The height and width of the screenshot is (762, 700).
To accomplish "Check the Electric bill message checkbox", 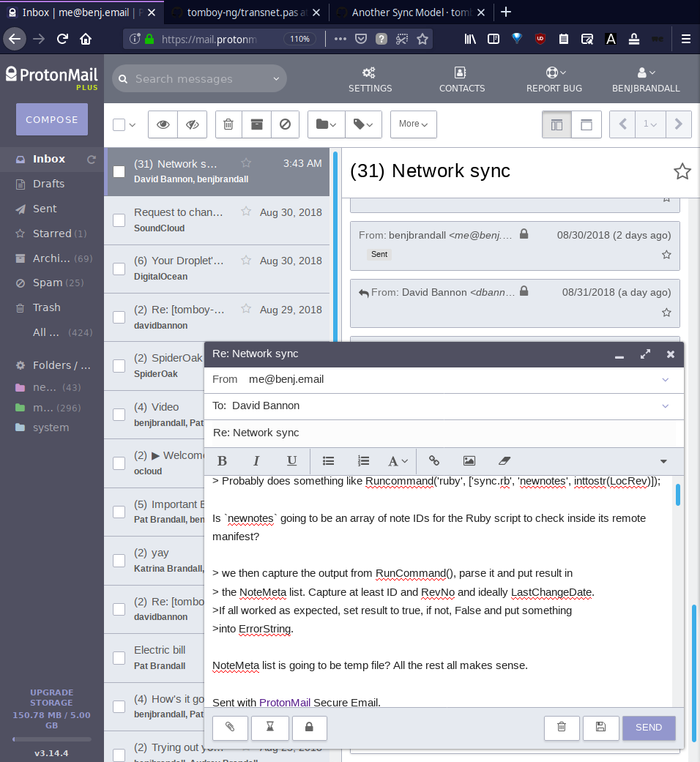I will click(119, 658).
